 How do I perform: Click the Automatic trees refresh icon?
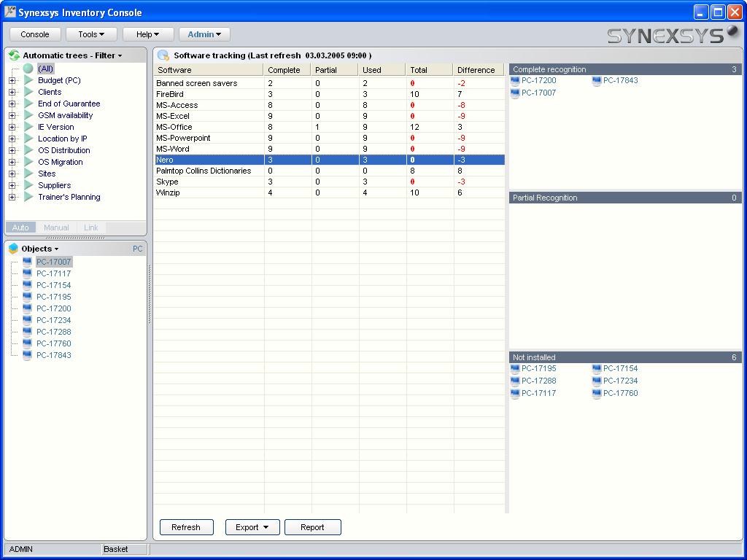click(x=15, y=55)
